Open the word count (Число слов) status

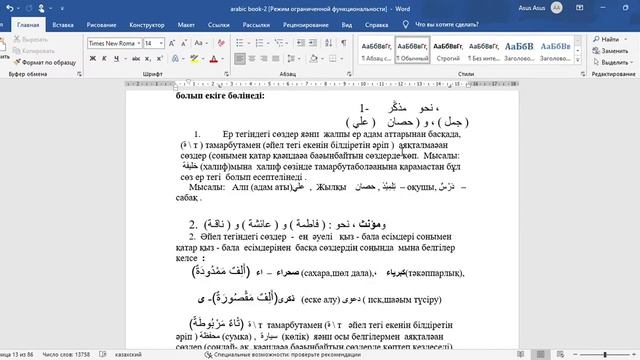(x=66, y=355)
